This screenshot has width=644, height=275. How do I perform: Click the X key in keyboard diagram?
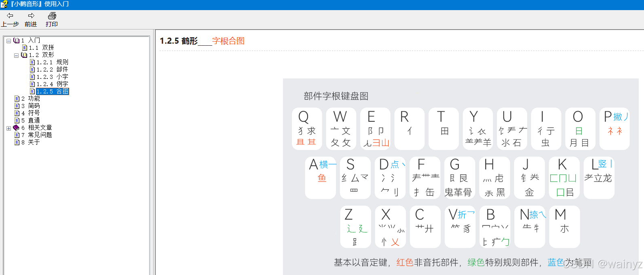pos(391,227)
